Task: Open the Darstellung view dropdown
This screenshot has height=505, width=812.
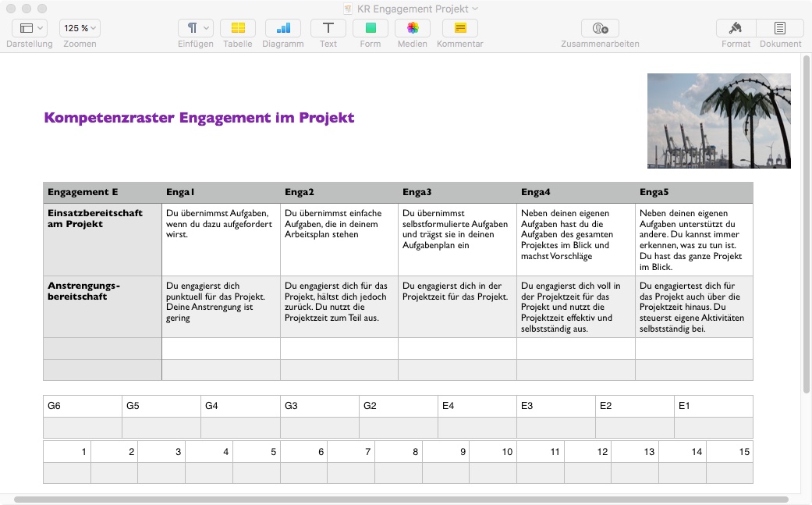Action: pos(30,28)
